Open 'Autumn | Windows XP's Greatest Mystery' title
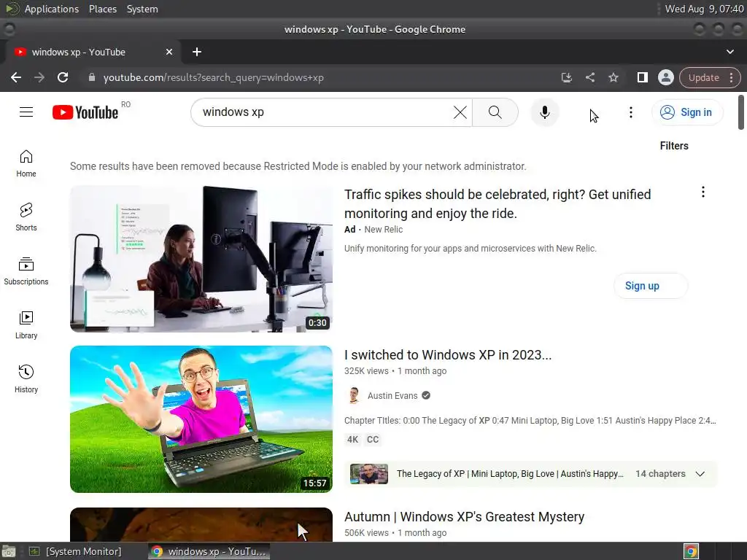Screen dimensions: 747x560 (464, 517)
